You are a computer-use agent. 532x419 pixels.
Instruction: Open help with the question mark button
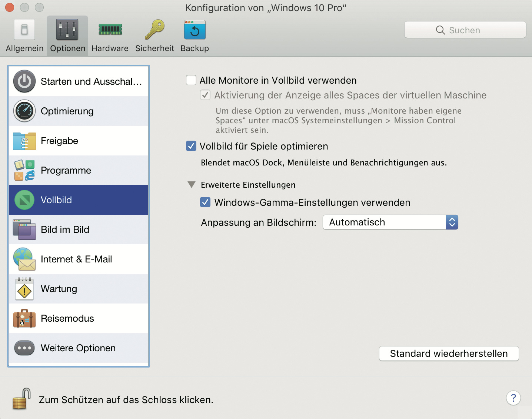[x=513, y=398]
